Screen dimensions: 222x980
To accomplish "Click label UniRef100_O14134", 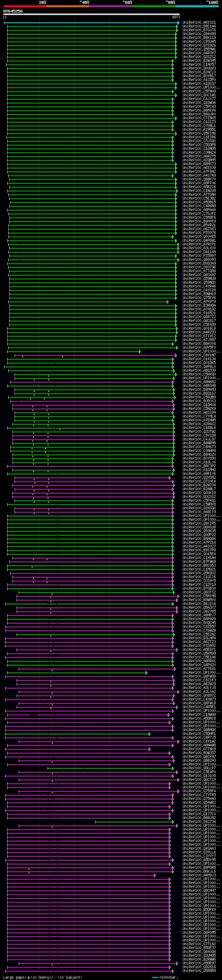I will click(x=199, y=359).
